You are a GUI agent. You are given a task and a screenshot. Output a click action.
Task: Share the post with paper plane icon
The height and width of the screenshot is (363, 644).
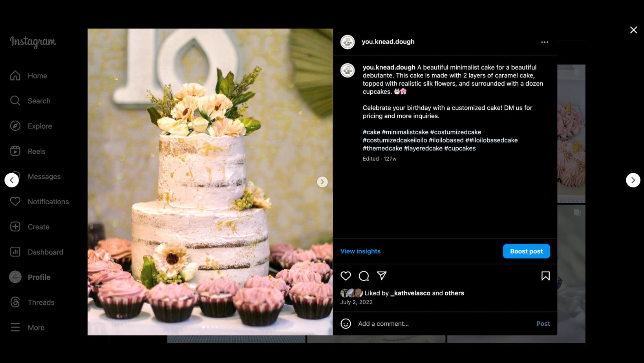pyautogui.click(x=382, y=276)
